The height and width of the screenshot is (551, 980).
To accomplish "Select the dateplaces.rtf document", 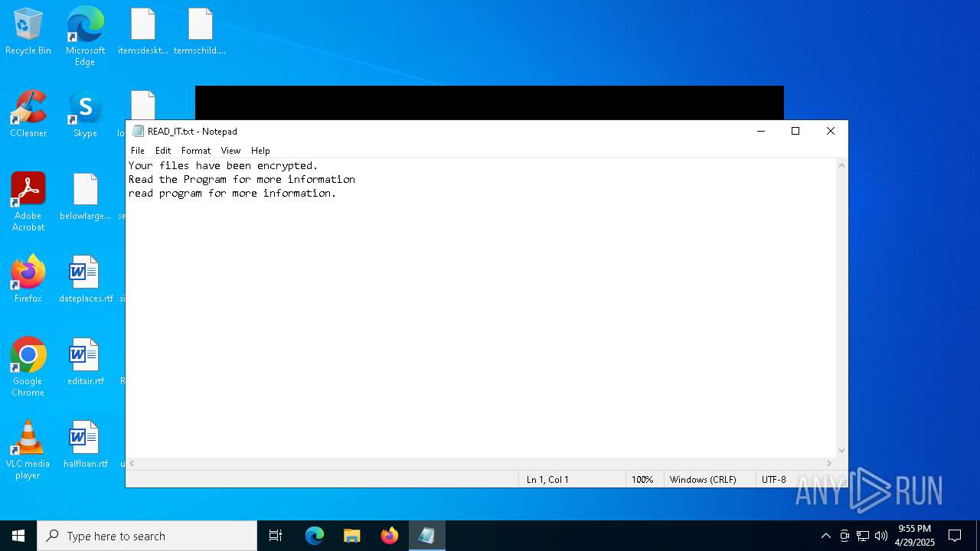I will tap(85, 279).
